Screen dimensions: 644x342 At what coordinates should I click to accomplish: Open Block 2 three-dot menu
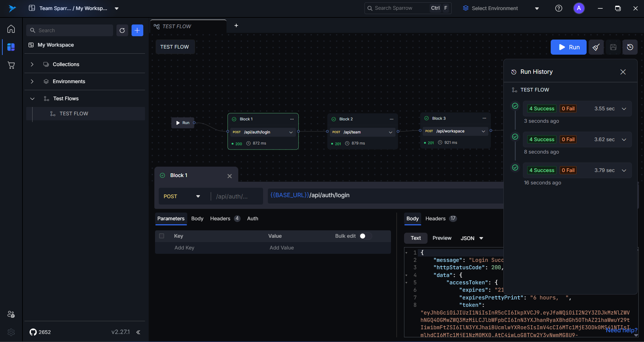coord(391,119)
